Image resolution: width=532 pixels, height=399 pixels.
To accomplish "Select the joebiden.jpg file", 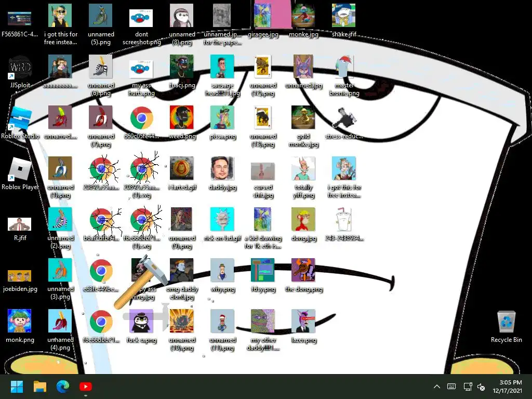I will click(x=20, y=280).
